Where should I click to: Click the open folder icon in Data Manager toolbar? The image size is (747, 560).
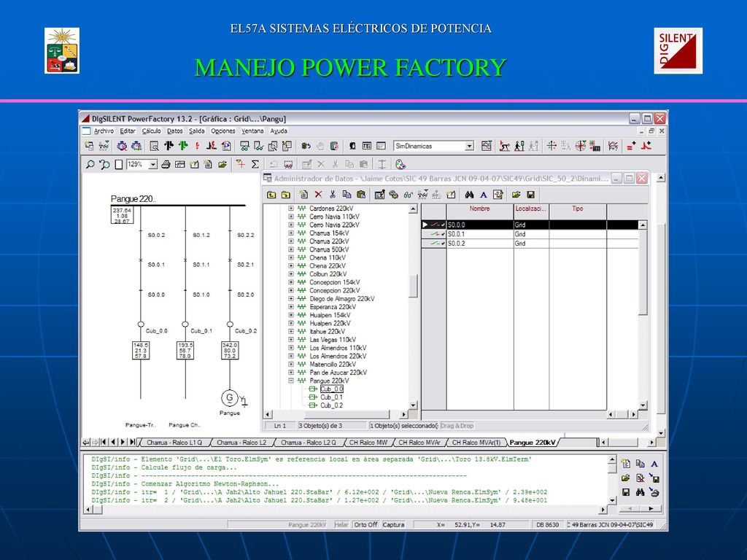click(516, 195)
